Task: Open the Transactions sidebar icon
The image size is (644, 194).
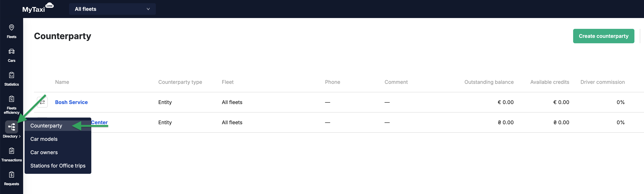Action: coord(12,151)
